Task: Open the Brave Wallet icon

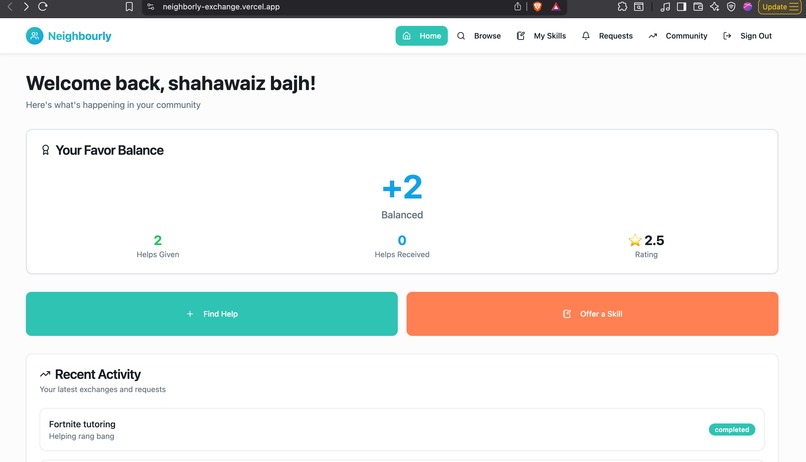Action: [698, 7]
